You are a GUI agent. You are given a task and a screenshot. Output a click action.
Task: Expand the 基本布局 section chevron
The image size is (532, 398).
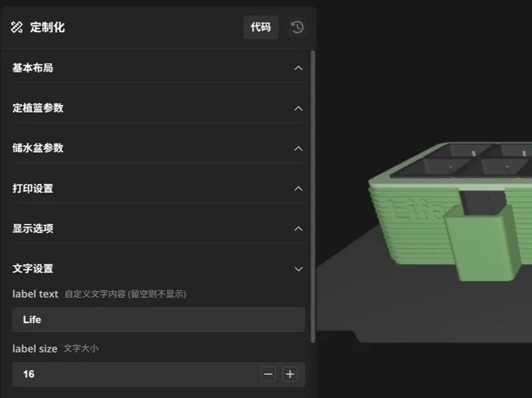299,68
